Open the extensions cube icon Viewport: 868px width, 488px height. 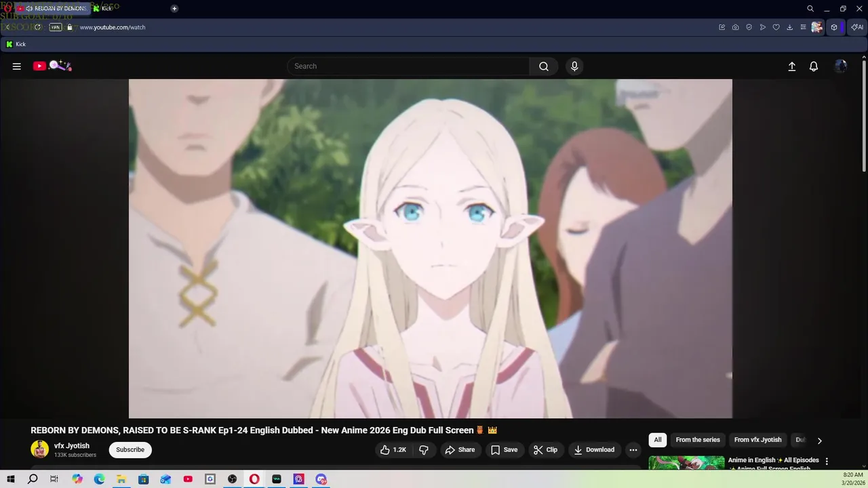point(835,27)
